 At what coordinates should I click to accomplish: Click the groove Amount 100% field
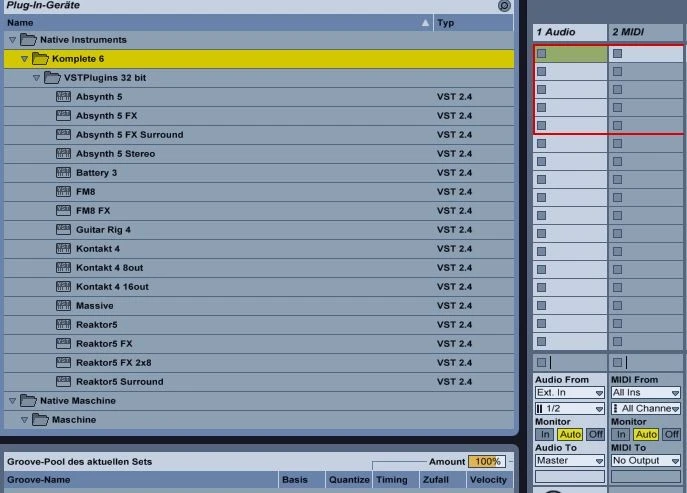pos(486,462)
